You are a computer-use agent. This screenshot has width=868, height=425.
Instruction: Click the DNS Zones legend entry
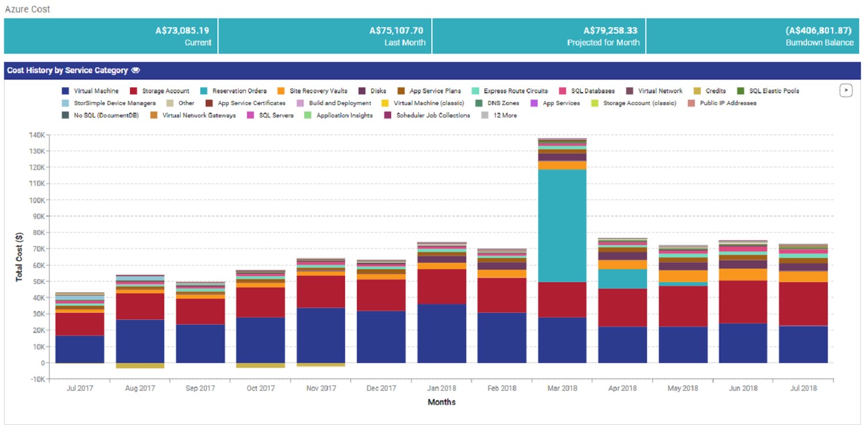[x=497, y=103]
